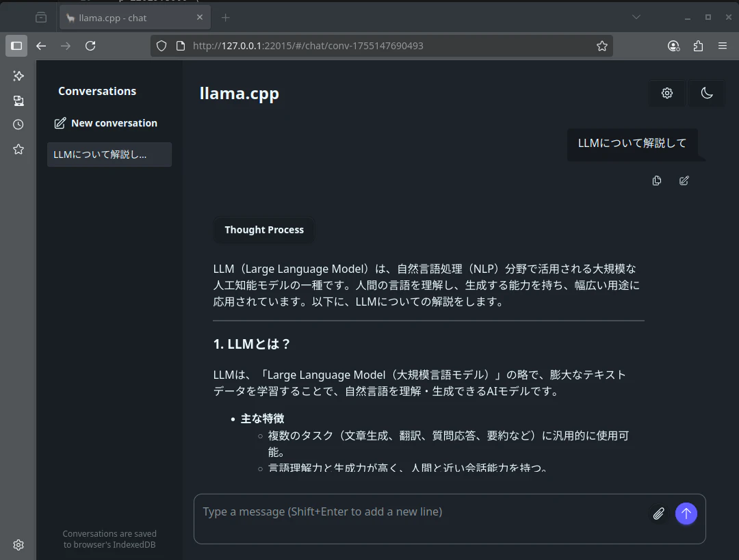
Task: Maximize the browser window
Action: coord(708,17)
